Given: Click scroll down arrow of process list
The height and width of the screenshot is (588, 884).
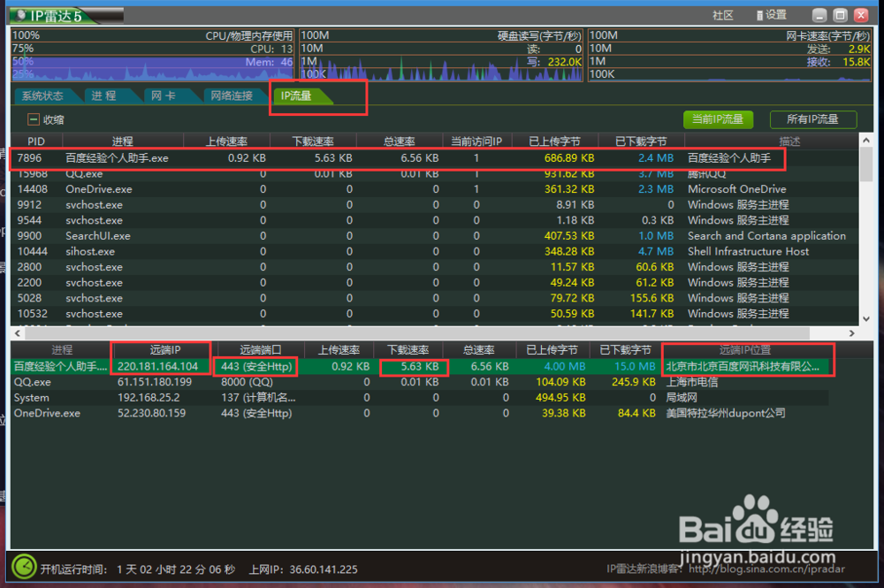Looking at the screenshot, I should tap(866, 319).
